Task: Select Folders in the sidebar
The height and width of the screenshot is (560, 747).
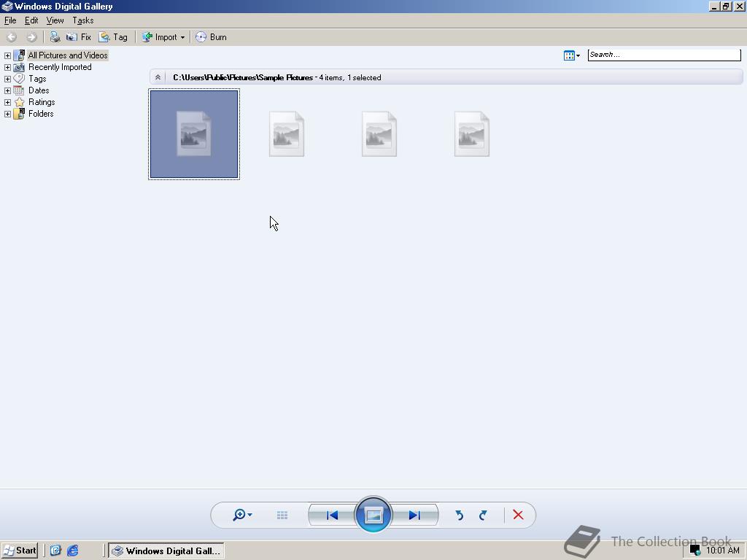Action: 41,114
